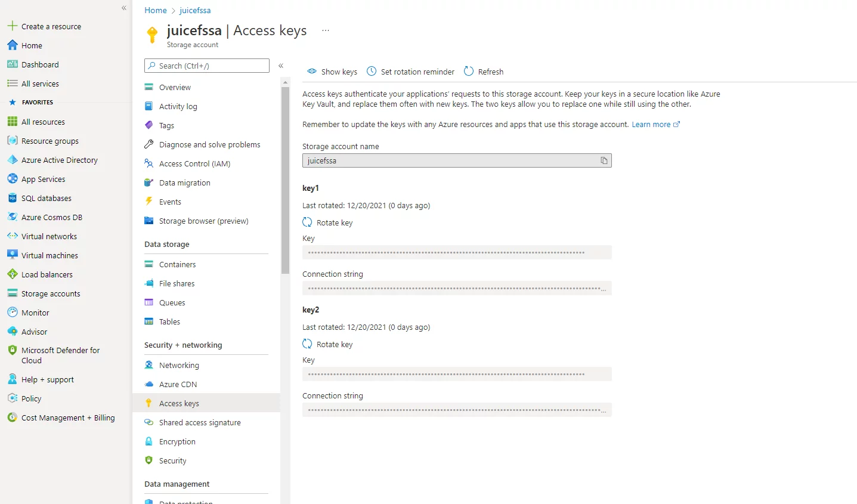Click key2 Connection string field

click(x=457, y=410)
